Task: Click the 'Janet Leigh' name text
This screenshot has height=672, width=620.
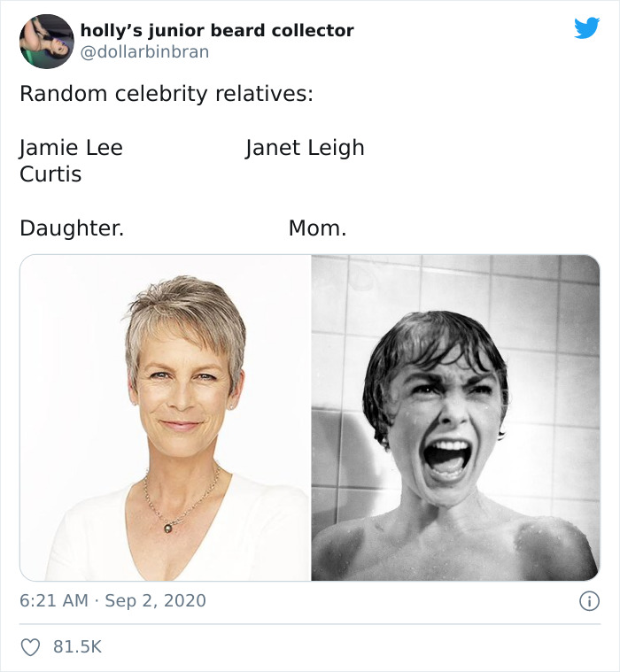Action: [305, 148]
